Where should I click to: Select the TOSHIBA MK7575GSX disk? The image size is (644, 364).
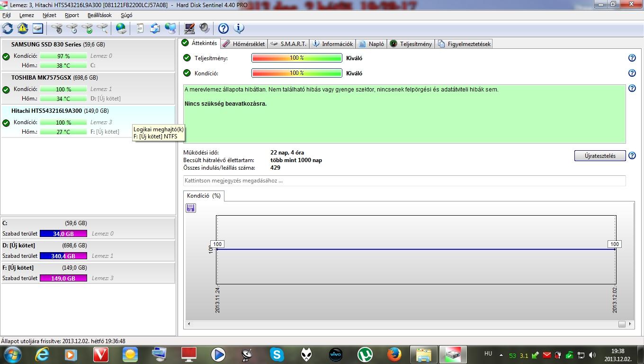click(88, 89)
